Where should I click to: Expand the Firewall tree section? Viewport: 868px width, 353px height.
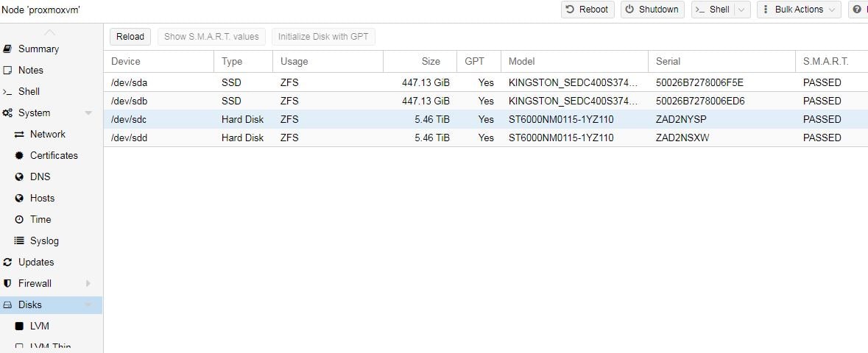pos(88,283)
